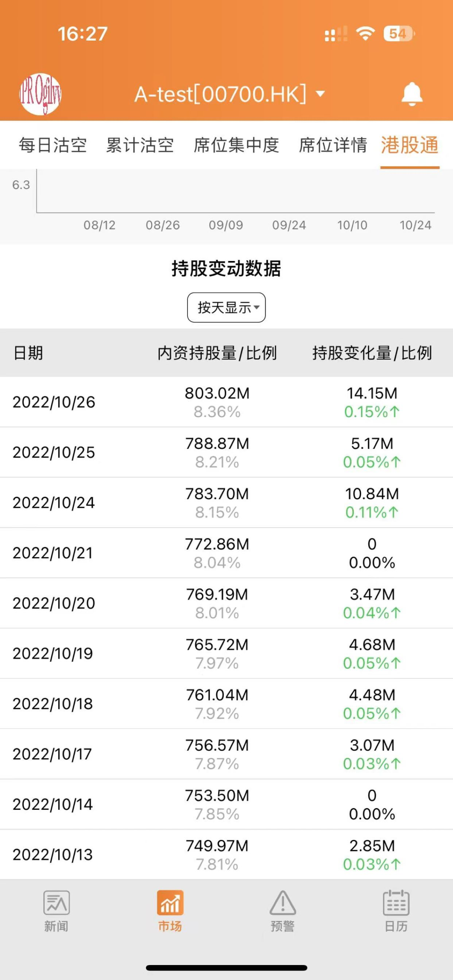This screenshot has width=453, height=980.
Task: Click the 749.97M holding value
Action: (x=217, y=845)
